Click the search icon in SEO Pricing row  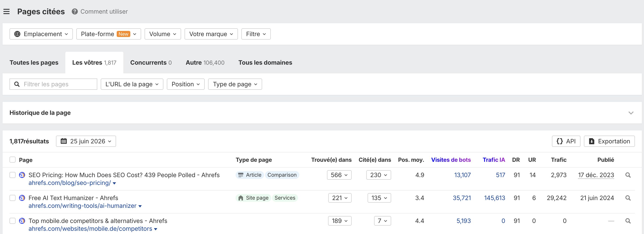pyautogui.click(x=628, y=175)
